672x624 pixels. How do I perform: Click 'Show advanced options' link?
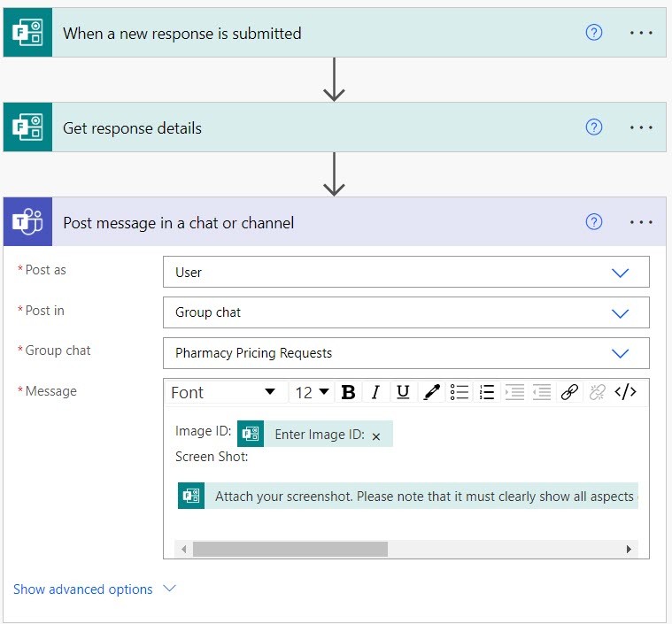pyautogui.click(x=82, y=589)
